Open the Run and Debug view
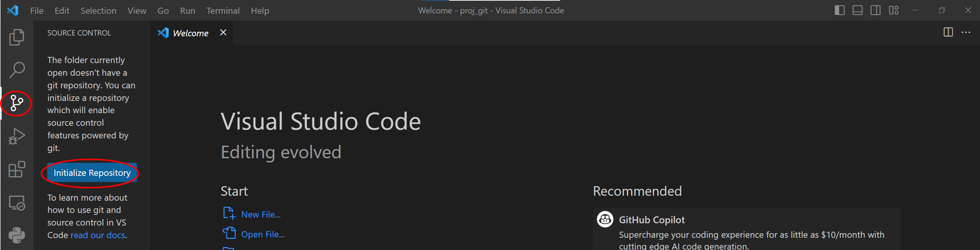 pos(17,136)
